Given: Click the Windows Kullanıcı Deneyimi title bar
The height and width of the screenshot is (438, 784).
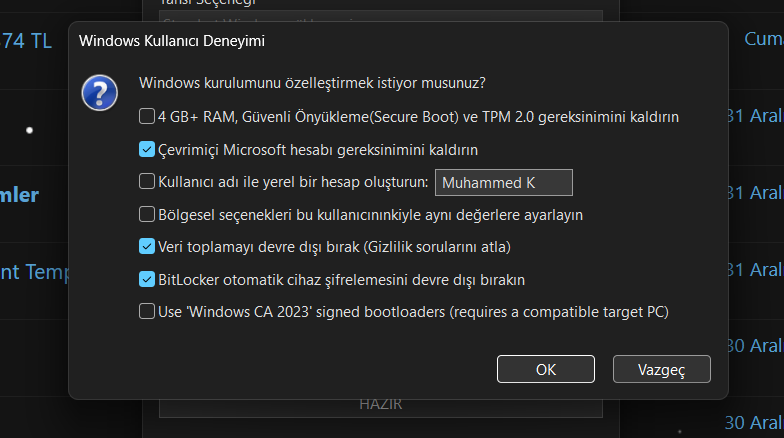Looking at the screenshot, I should (398, 41).
